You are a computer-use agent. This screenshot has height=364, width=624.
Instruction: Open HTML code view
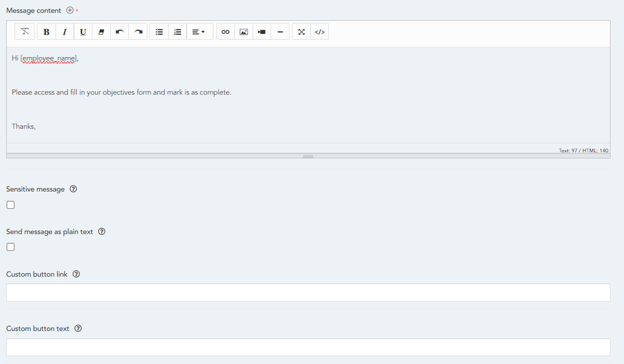click(319, 32)
